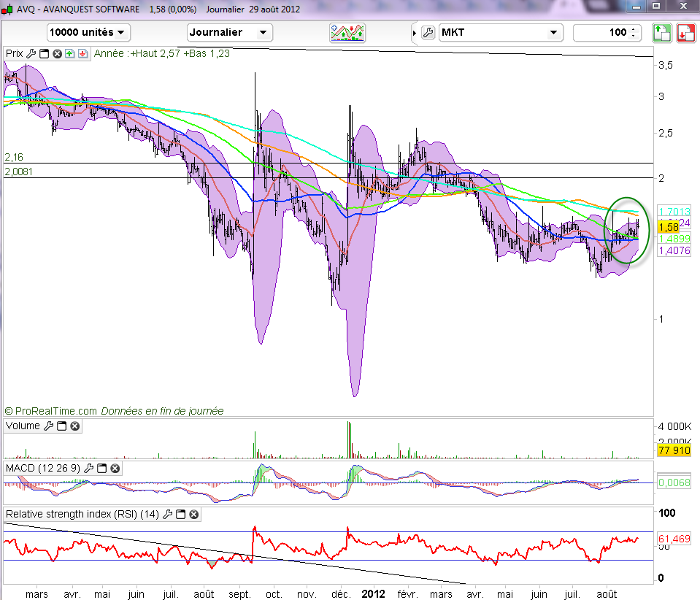
Task: Open Volume panel wrench settings
Action: (x=49, y=426)
